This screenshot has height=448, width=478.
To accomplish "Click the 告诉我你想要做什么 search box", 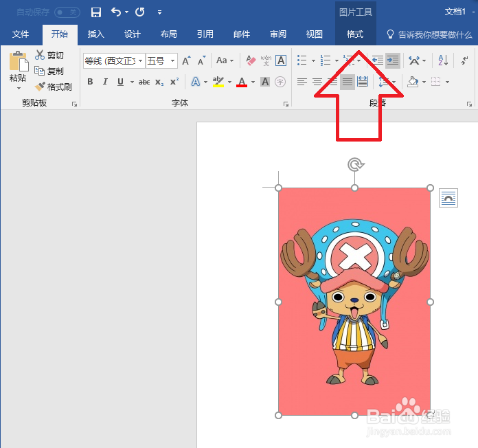I will click(430, 34).
